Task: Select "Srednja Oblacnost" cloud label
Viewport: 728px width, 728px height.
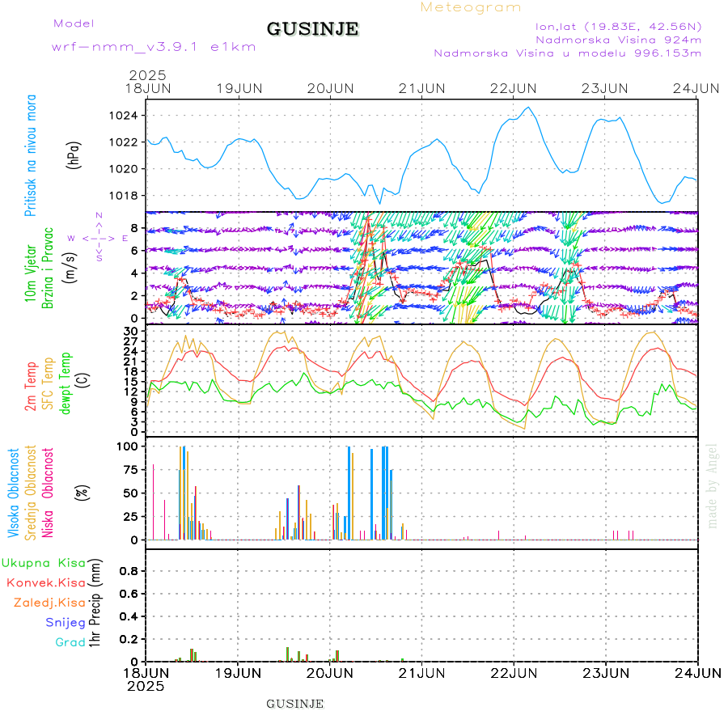Action: click(30, 493)
